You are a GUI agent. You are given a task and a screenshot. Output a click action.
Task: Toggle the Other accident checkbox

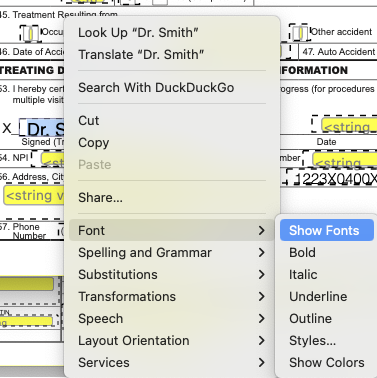pyautogui.click(x=301, y=33)
